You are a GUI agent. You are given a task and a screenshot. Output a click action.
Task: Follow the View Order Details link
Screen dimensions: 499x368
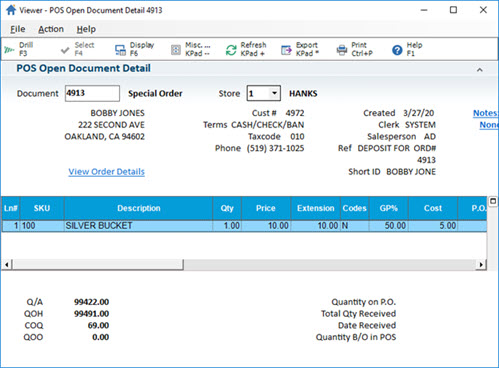point(106,172)
